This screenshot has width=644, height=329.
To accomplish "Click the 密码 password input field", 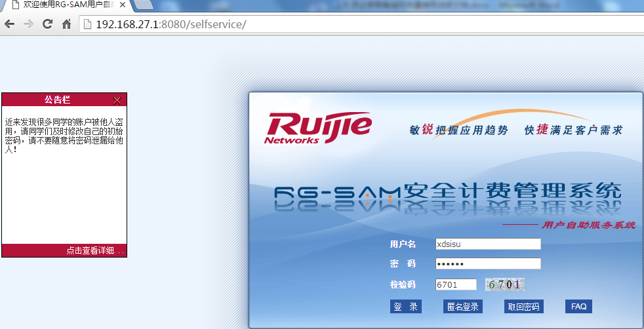I will pos(488,263).
